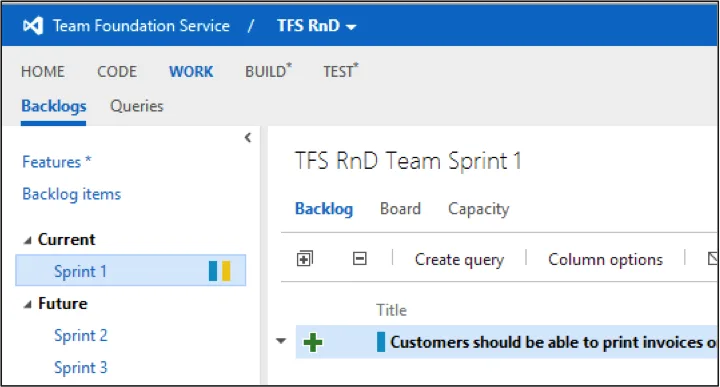Click the Title column header
This screenshot has width=720, height=387.
click(391, 310)
